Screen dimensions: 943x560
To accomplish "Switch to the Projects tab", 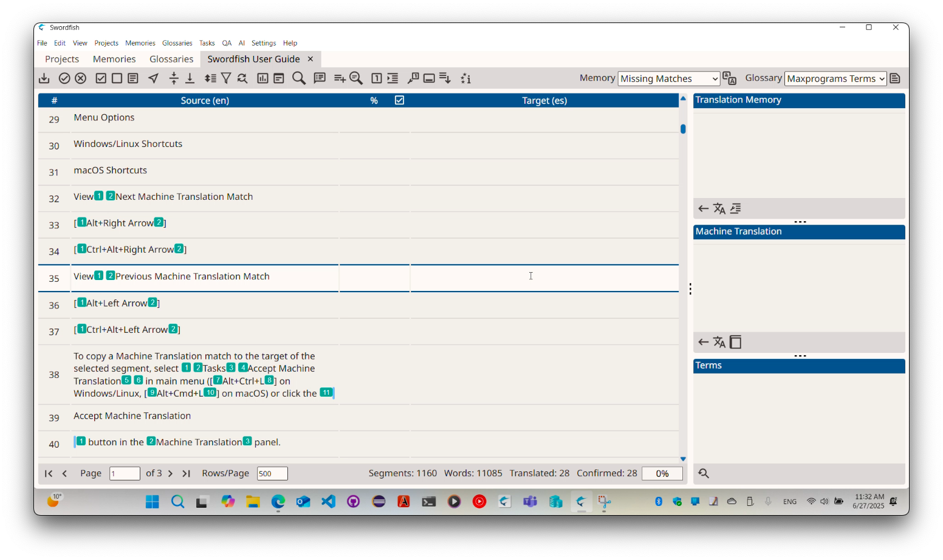I will (62, 59).
